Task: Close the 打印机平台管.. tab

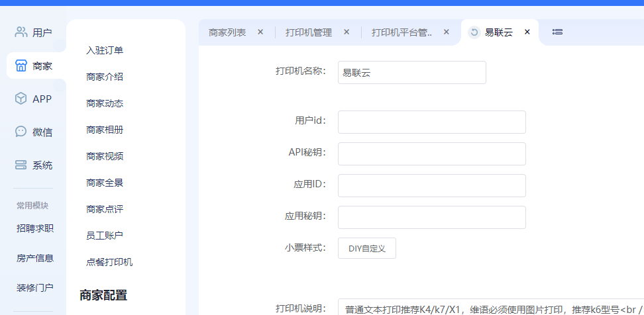Action: pos(447,32)
